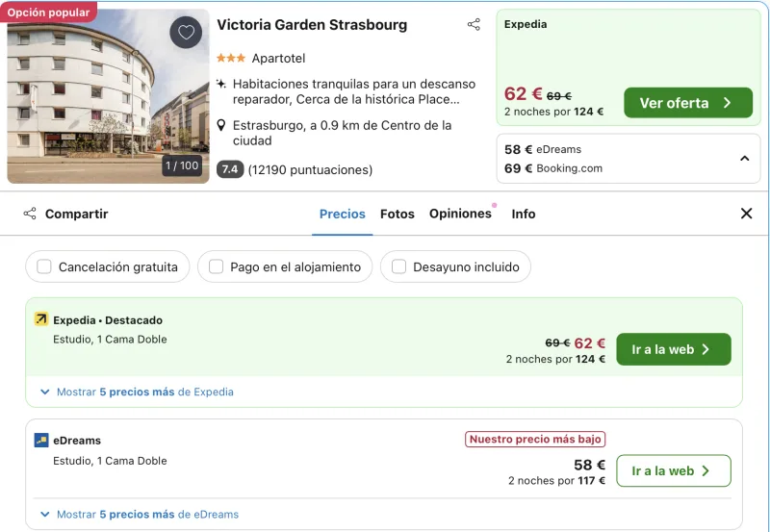Viewport: 770px width, 532px height.
Task: Click the Apartotel label
Action: [278, 59]
